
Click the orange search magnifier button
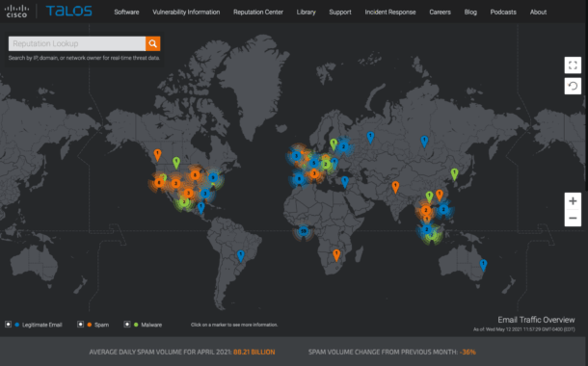[152, 43]
